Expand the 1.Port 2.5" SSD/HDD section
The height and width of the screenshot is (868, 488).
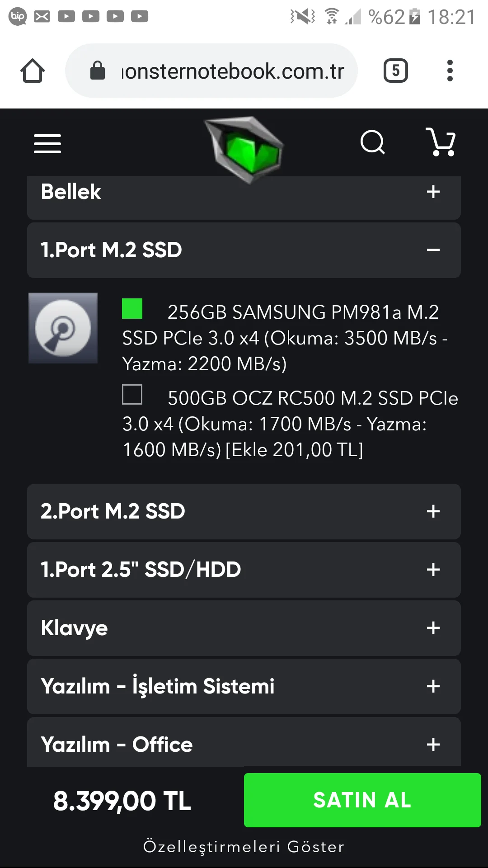click(x=433, y=570)
